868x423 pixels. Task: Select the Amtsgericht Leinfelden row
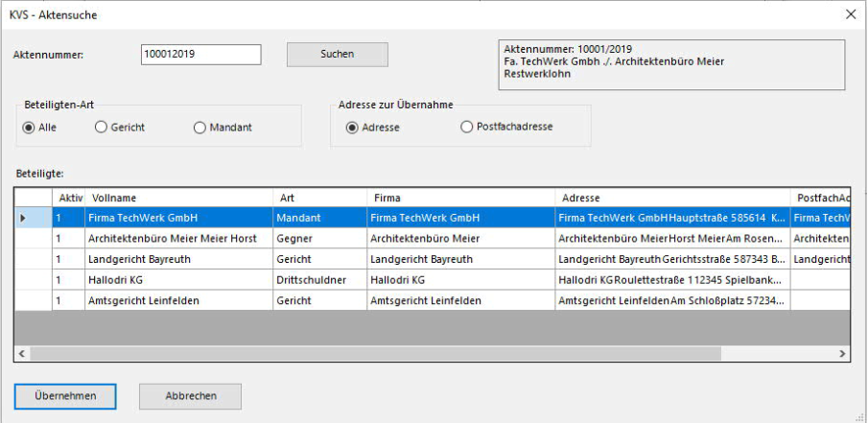click(x=178, y=301)
